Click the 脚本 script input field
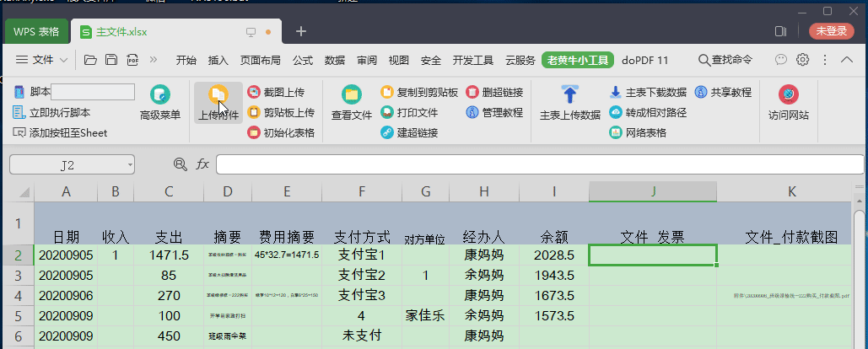Screen dimensions: 868x349 coord(92,92)
